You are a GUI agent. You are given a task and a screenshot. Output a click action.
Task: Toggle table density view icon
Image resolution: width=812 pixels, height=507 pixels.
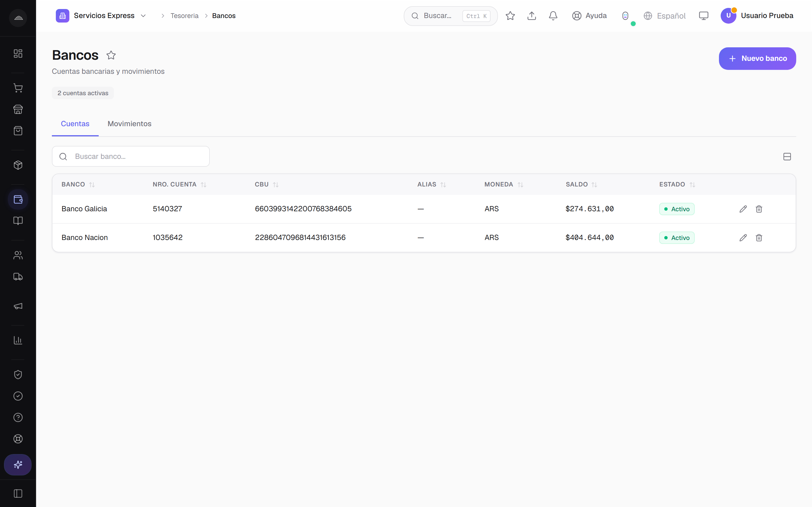coord(787,157)
